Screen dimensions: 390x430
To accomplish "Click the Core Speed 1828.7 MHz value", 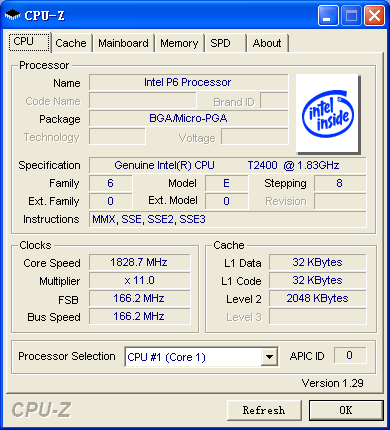I will coord(139,262).
